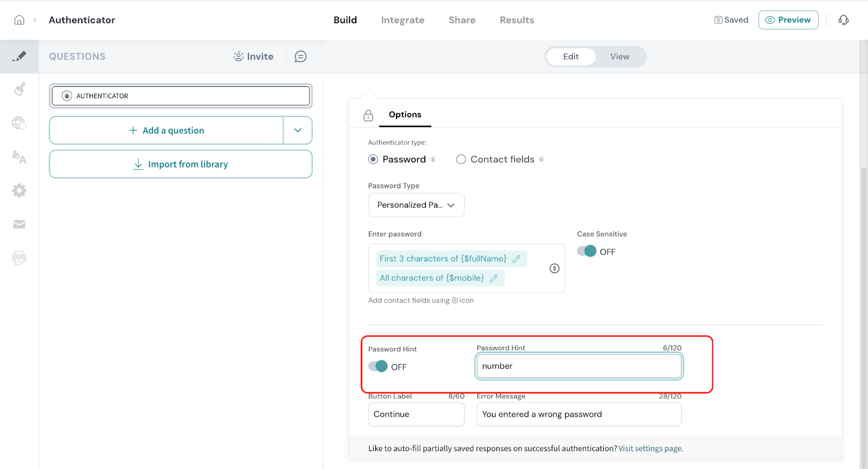Open the Visit settings page link
The image size is (868, 469).
pyautogui.click(x=650, y=448)
